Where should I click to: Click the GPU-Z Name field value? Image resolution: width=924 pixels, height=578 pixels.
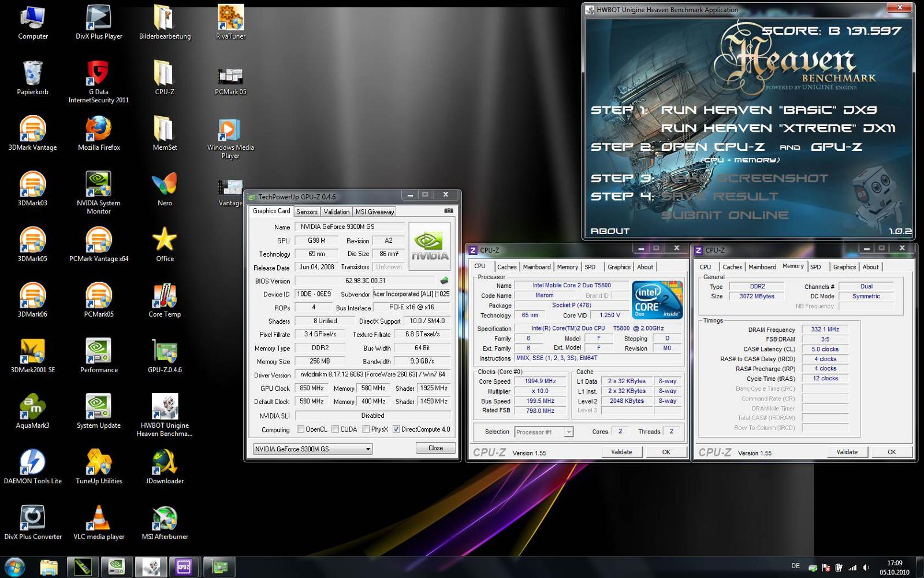(x=349, y=227)
